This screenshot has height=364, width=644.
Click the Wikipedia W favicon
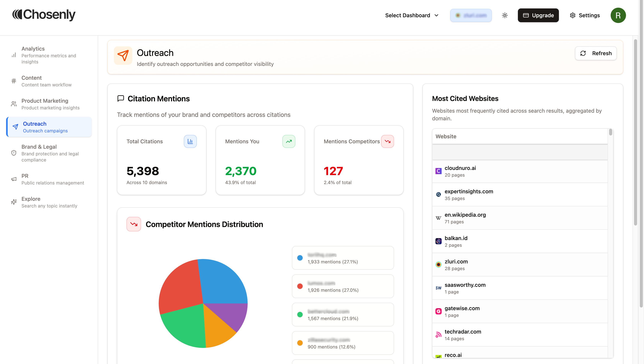click(438, 218)
